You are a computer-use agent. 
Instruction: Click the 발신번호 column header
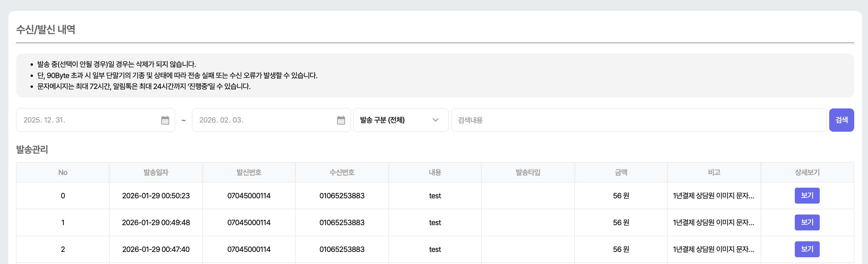[x=249, y=172]
